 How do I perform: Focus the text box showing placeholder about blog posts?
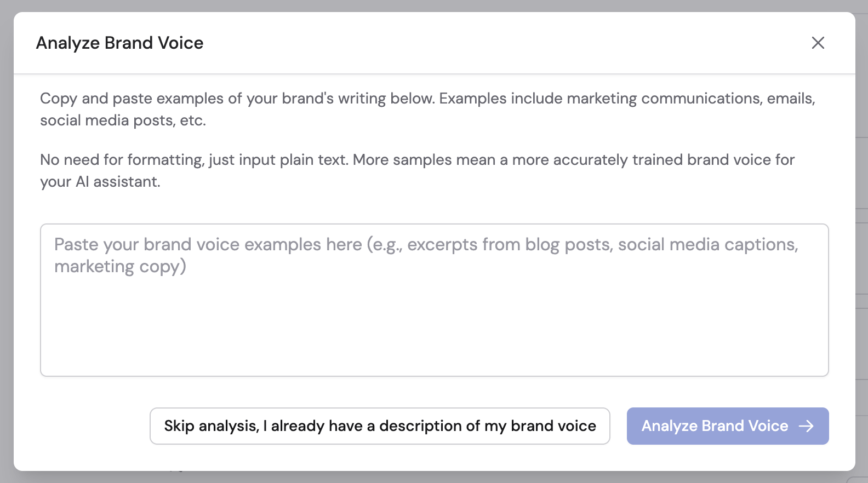click(434, 300)
